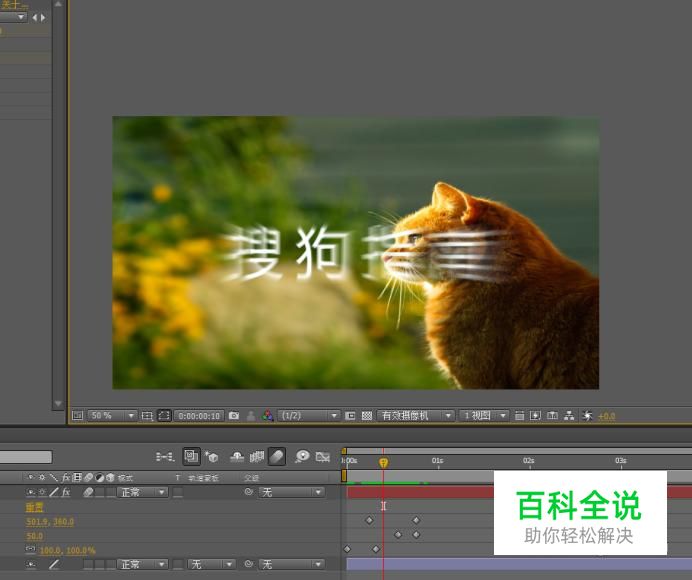
Task: Toggle the fx effects switch on first layer
Action: [x=66, y=492]
